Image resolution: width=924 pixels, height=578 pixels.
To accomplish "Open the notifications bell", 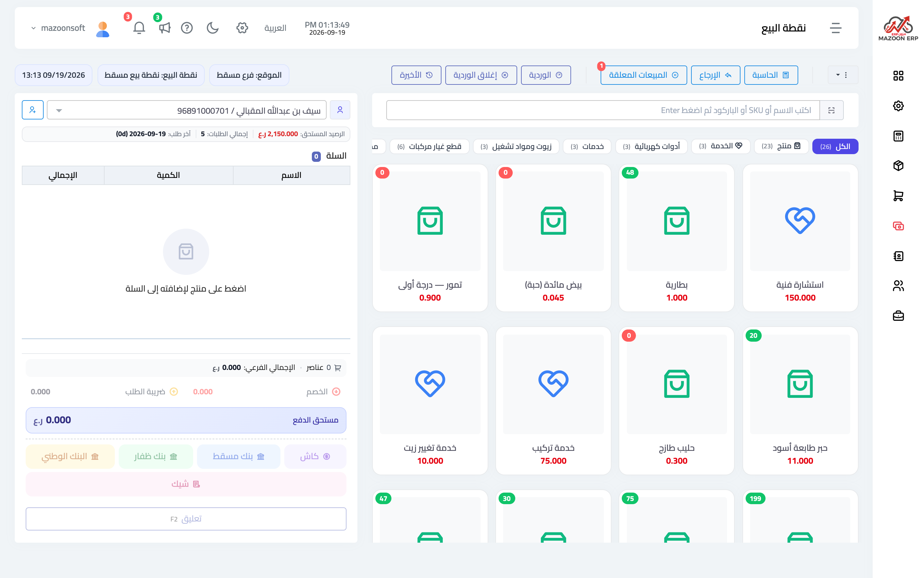I will click(x=139, y=28).
